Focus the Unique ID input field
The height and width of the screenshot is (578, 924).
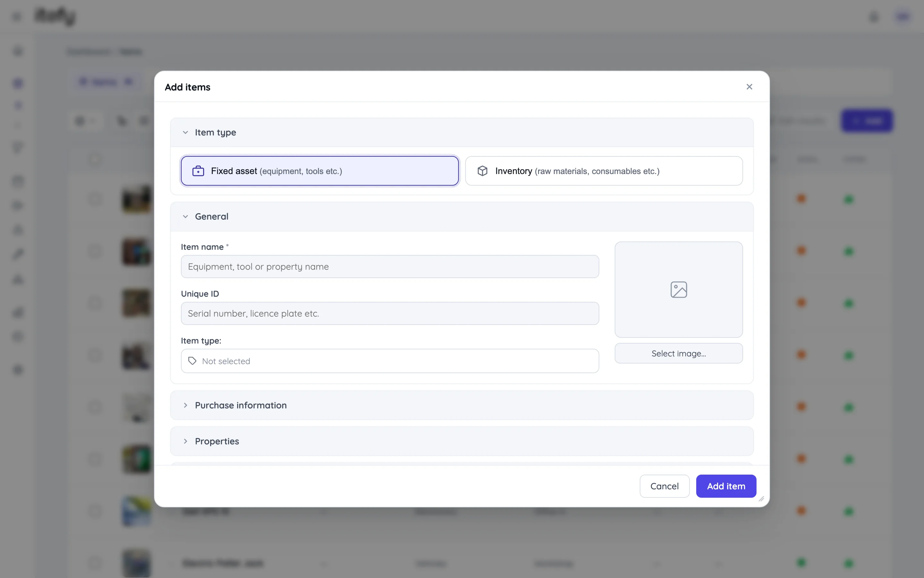tap(390, 313)
